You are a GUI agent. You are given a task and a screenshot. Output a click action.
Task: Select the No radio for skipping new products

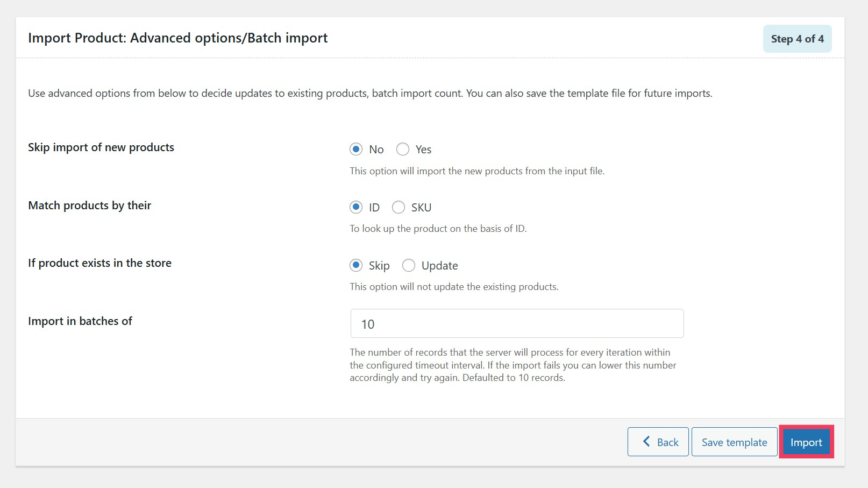pyautogui.click(x=356, y=149)
